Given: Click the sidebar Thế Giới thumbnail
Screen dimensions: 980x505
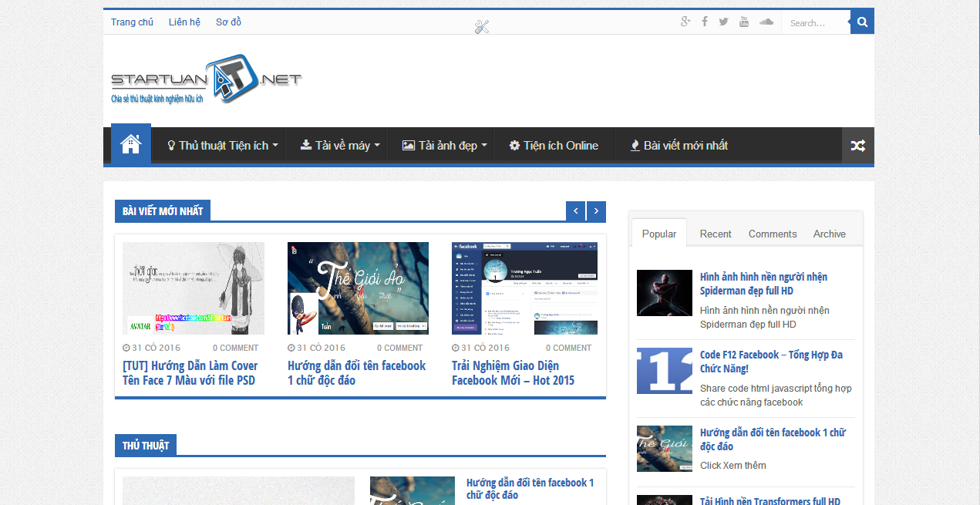Looking at the screenshot, I should 665,449.
